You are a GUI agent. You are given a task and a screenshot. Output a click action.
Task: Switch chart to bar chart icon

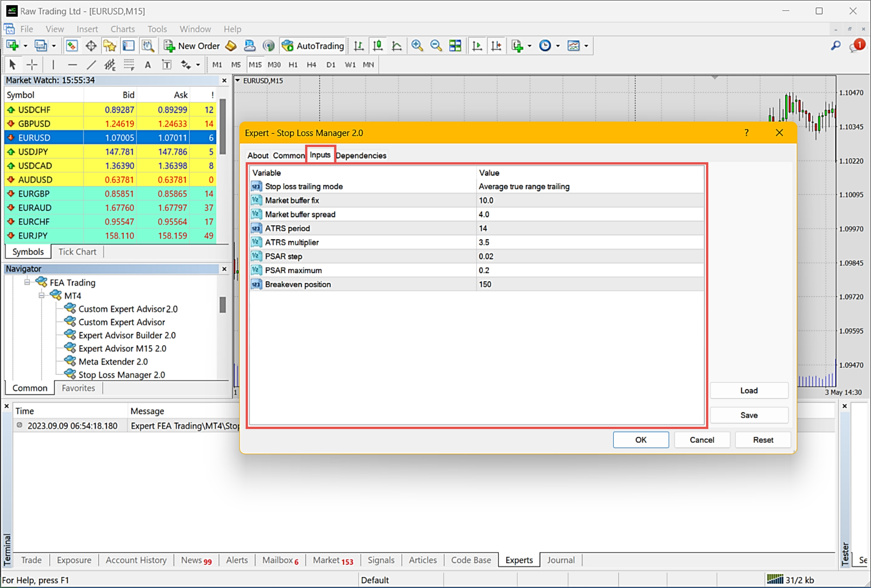pos(359,46)
